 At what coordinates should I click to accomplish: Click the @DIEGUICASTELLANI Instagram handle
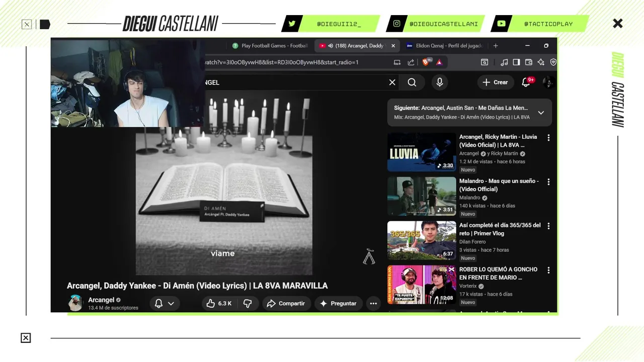pos(443,24)
